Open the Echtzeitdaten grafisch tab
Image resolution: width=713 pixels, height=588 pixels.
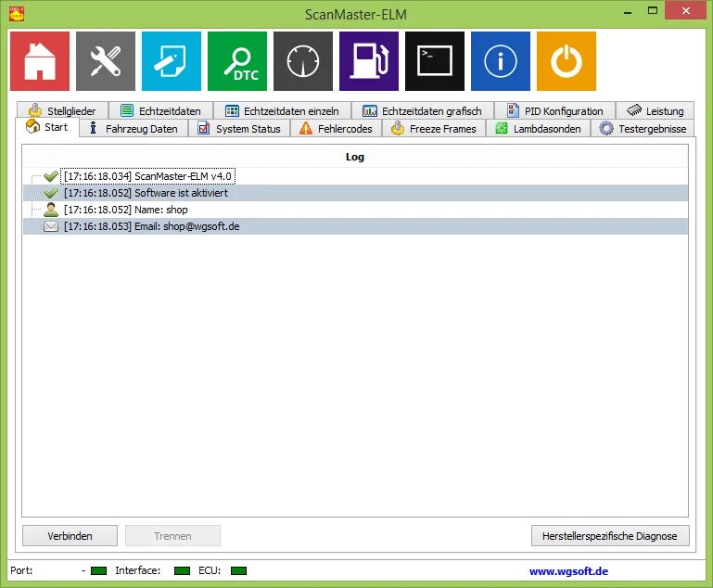(x=423, y=110)
